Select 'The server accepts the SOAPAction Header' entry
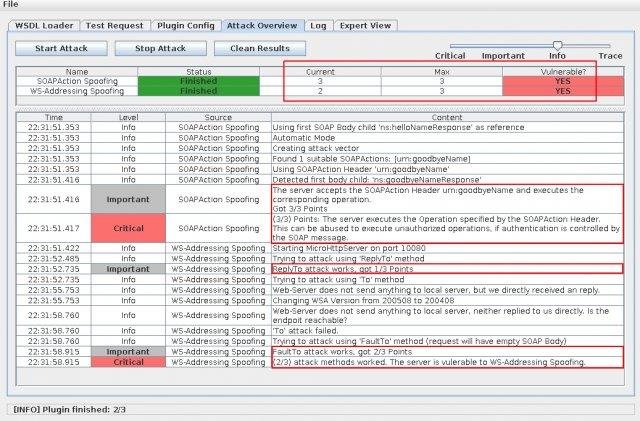640x421 pixels. pos(447,199)
